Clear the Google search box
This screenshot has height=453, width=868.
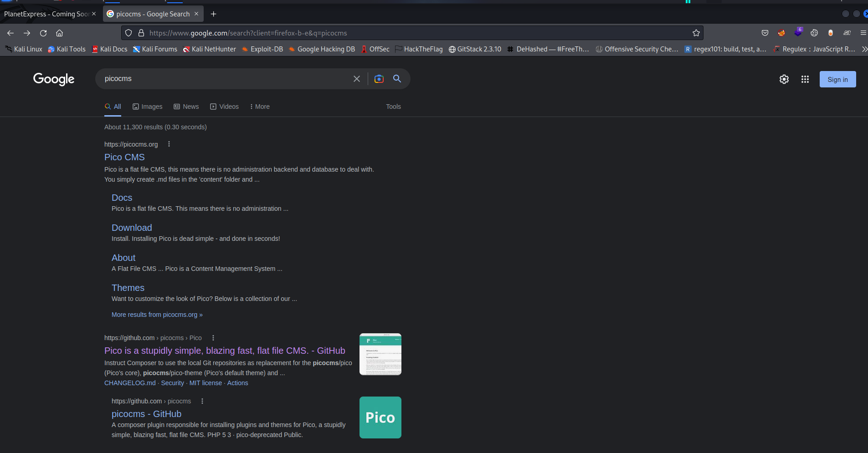pyautogui.click(x=357, y=79)
